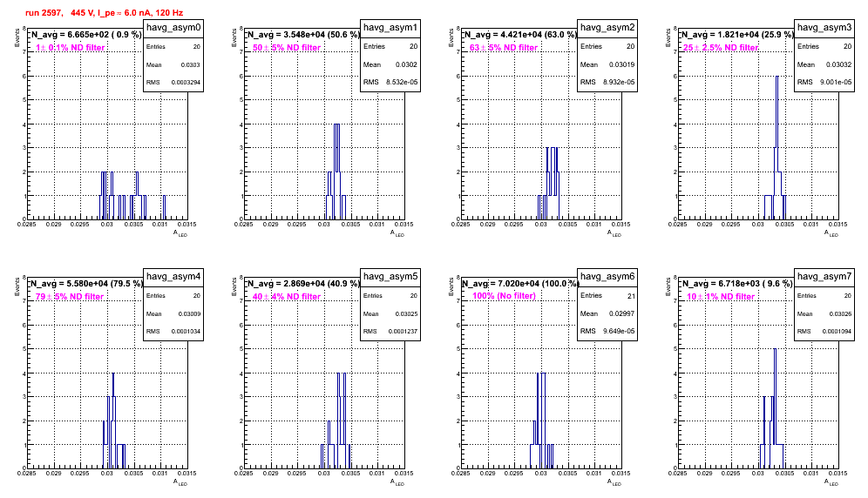This screenshot has height=498, width=868.
Task: Select RMS value 0.0001034 in havg_asym4 box
Action: coord(186,332)
